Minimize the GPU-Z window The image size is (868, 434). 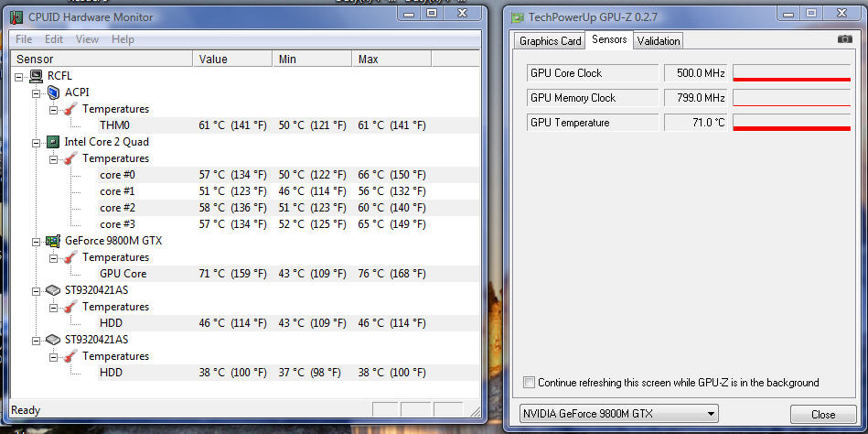click(789, 14)
